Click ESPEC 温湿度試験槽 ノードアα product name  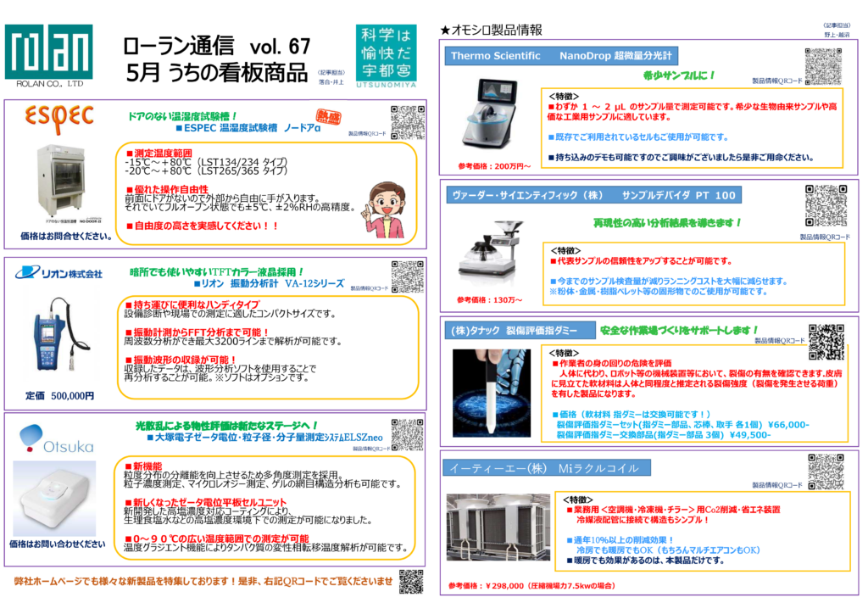tap(248, 128)
